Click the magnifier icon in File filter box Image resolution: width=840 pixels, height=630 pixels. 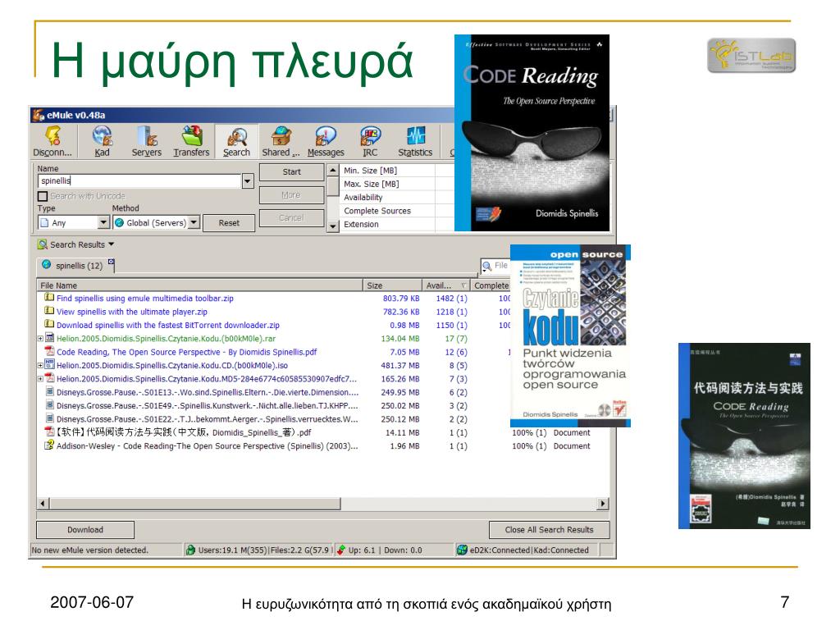[487, 266]
